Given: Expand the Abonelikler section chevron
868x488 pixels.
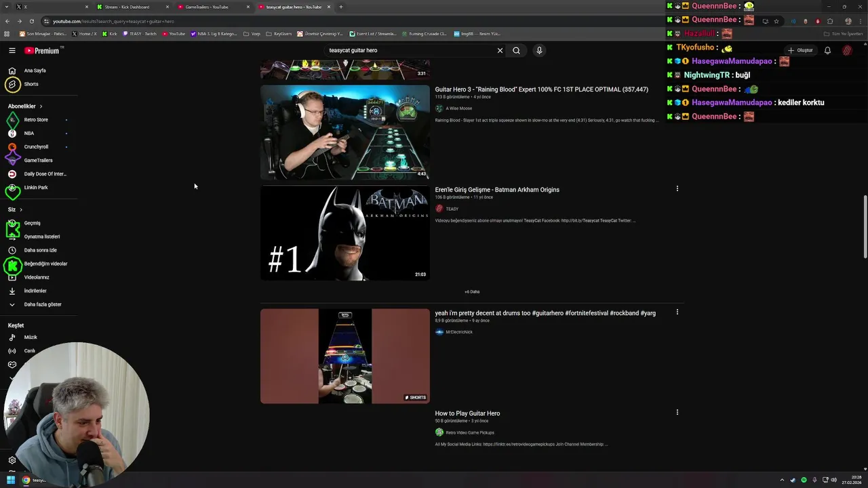Looking at the screenshot, I should click(x=41, y=106).
